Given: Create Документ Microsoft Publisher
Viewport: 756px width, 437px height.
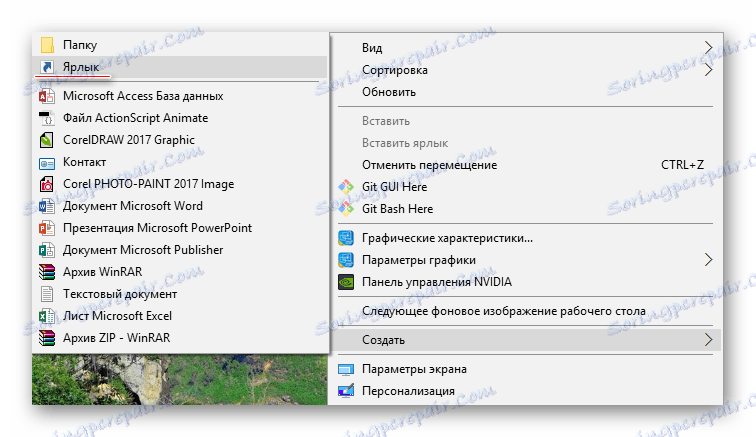Looking at the screenshot, I should point(180,250).
